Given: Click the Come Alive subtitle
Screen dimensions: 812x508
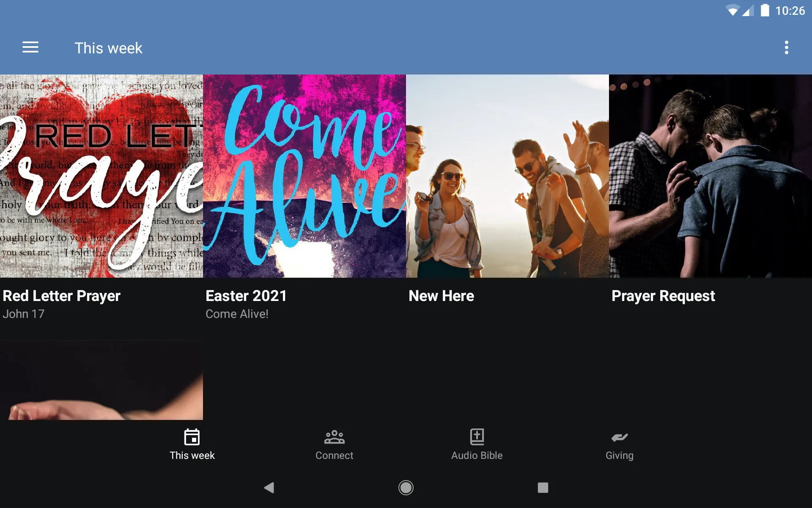Looking at the screenshot, I should click(236, 314).
